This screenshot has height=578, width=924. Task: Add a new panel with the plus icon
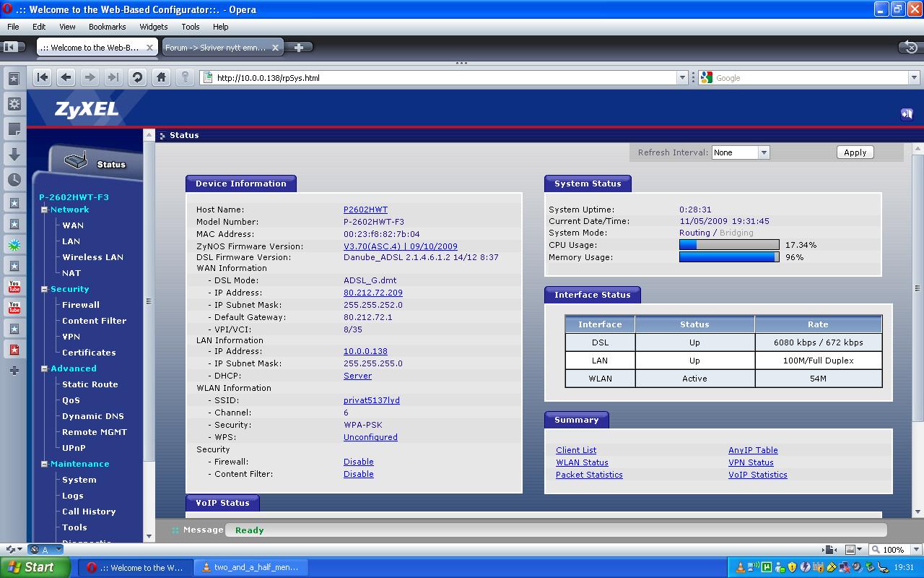[14, 371]
